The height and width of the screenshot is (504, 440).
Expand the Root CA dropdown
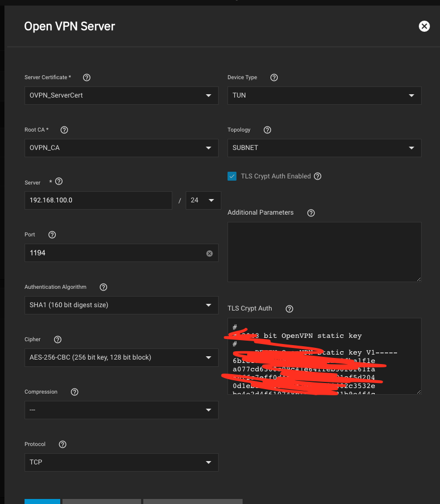(x=122, y=148)
